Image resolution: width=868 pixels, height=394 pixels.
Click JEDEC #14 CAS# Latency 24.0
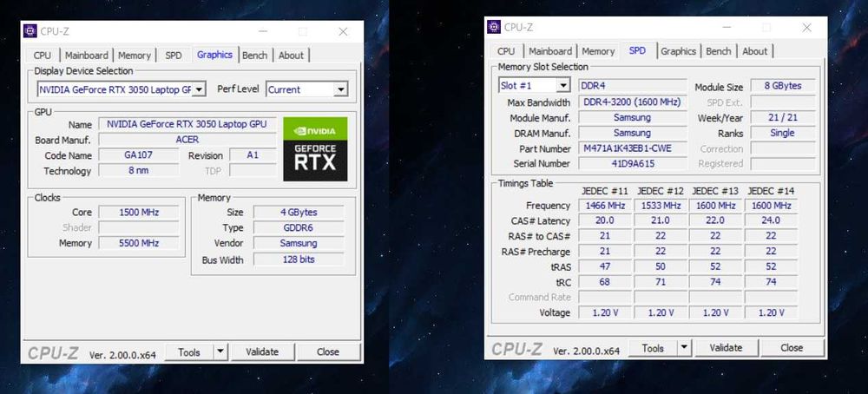[771, 220]
